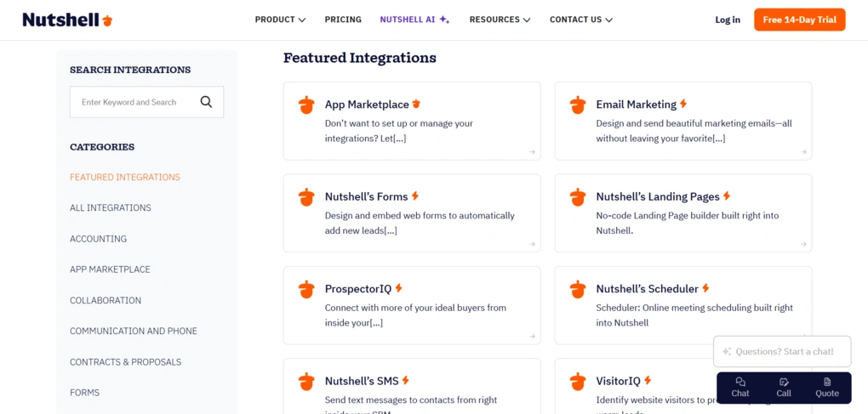Viewport: 868px width, 414px height.
Task: Click the arrow on App Marketplace card
Action: tap(532, 152)
